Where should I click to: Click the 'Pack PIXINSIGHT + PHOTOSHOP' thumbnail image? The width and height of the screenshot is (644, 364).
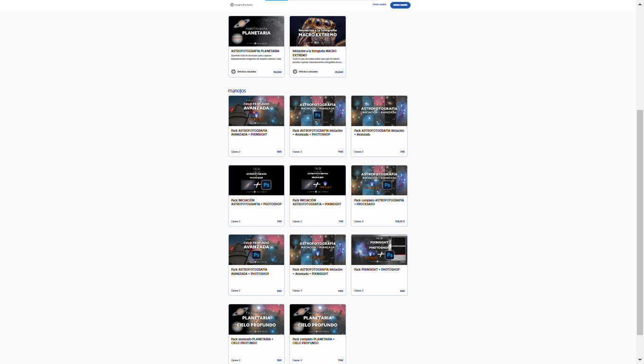379,250
